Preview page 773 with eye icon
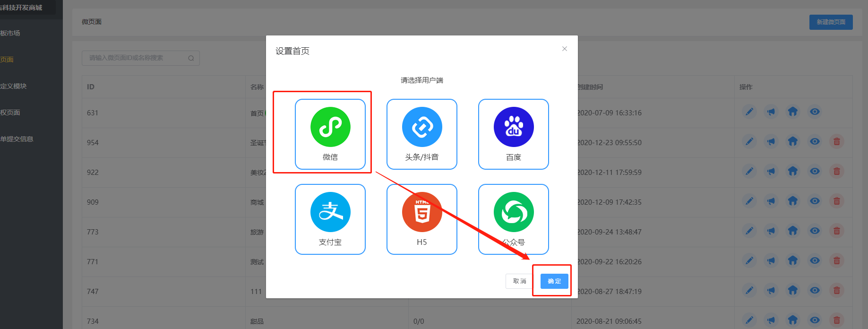This screenshot has height=329, width=868. (x=815, y=231)
